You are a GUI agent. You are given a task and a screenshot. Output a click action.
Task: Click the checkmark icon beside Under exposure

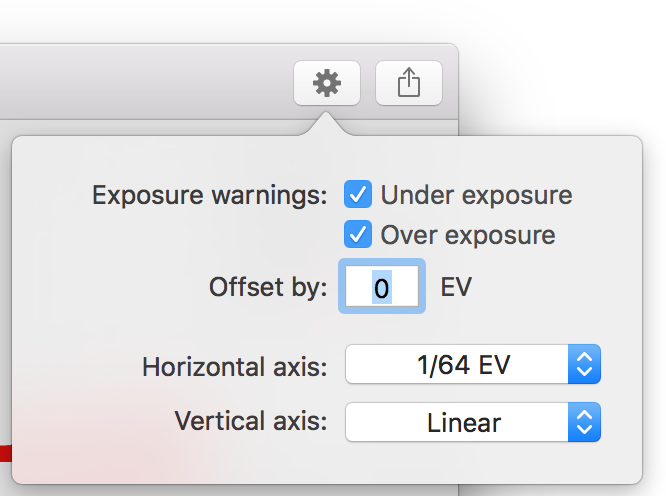(x=358, y=194)
